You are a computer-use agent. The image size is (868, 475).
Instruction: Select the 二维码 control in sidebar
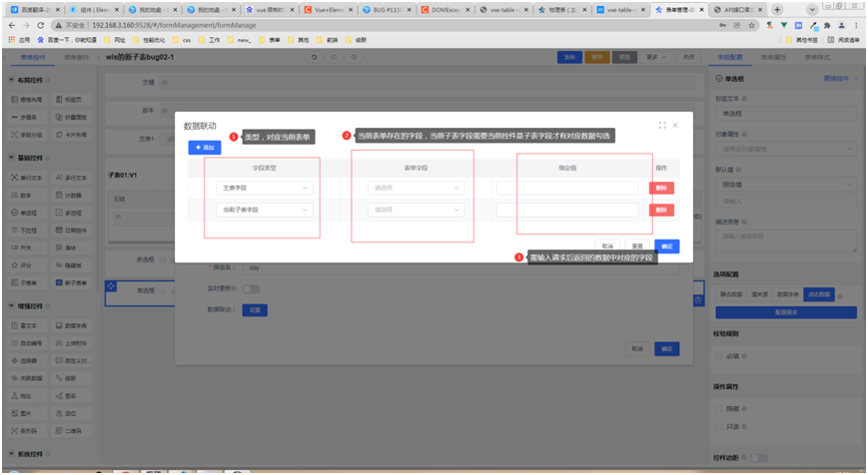pos(71,430)
